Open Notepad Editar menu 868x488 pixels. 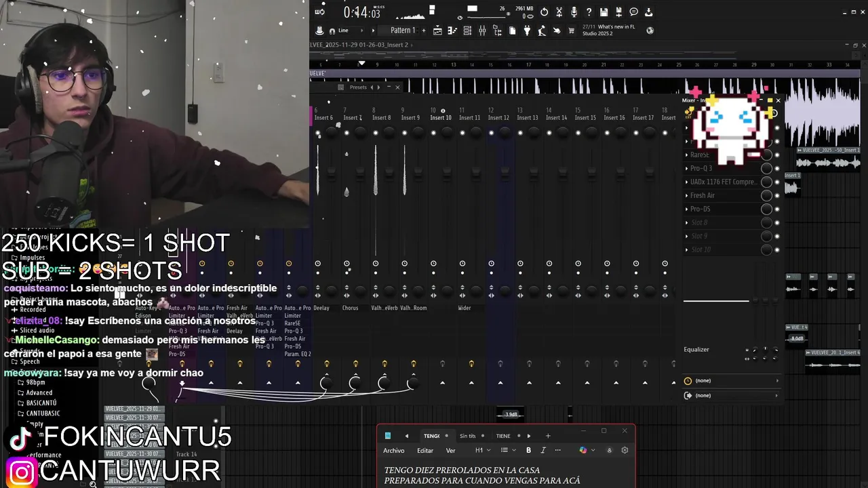pyautogui.click(x=425, y=450)
